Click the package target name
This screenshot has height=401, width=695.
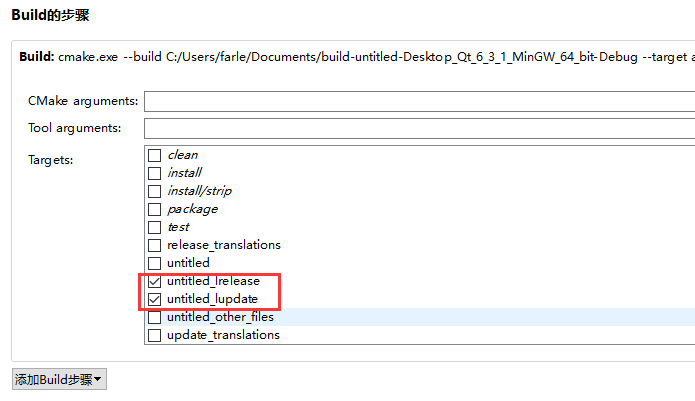tap(192, 209)
